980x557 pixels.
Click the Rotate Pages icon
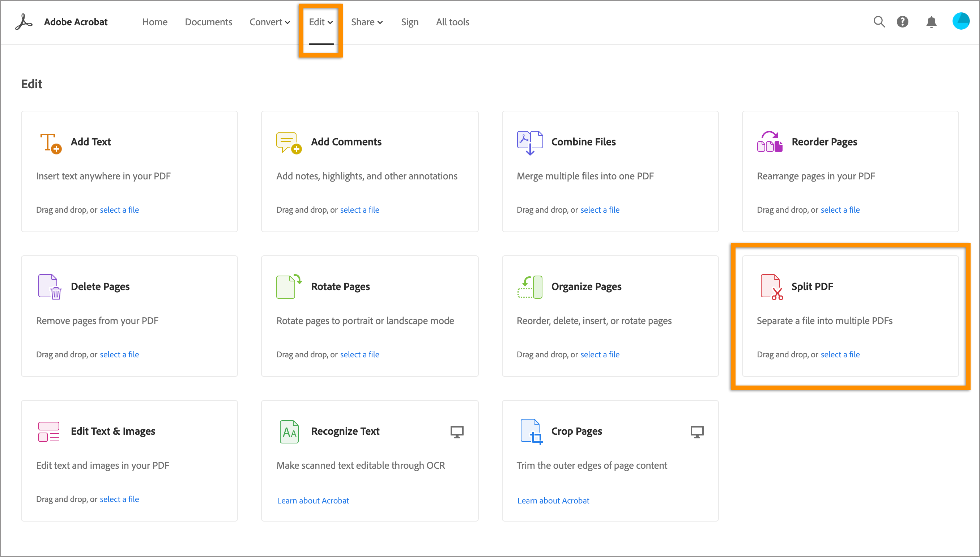click(x=289, y=286)
